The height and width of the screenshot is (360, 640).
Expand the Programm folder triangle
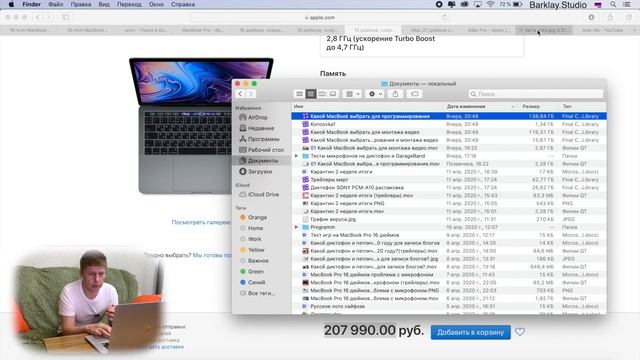click(297, 227)
